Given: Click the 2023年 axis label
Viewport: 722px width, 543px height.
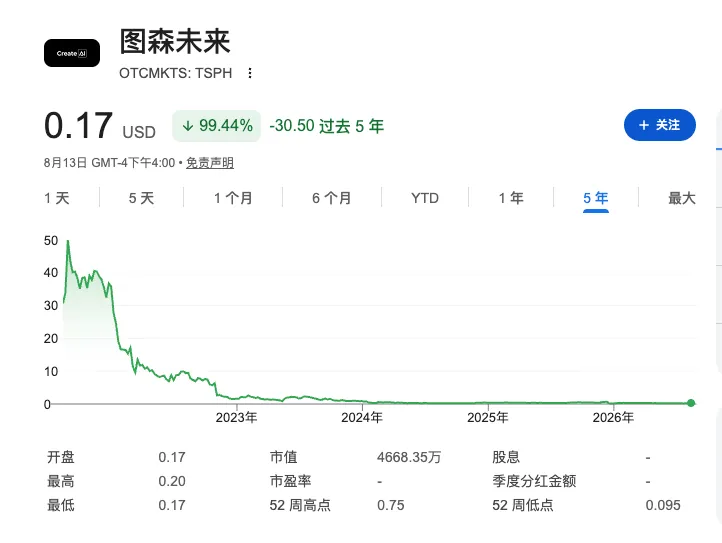Looking at the screenshot, I should pyautogui.click(x=236, y=417).
